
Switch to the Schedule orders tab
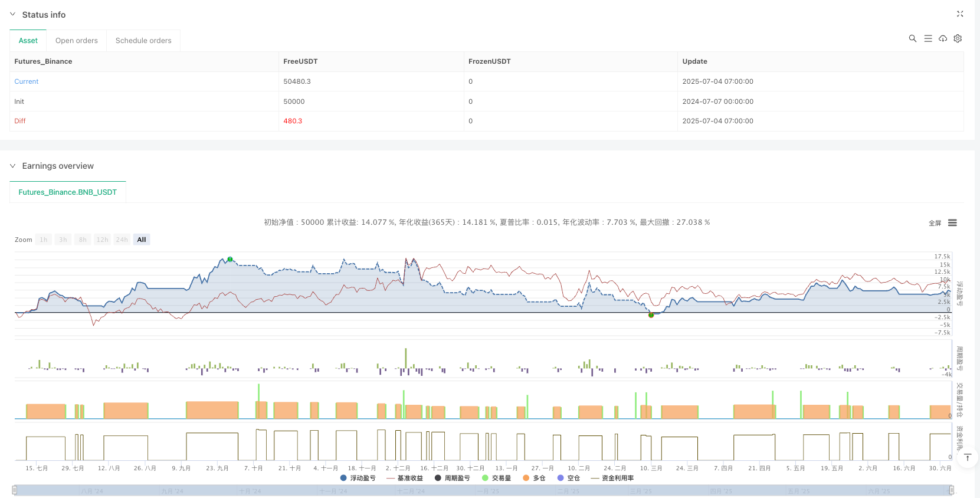143,41
